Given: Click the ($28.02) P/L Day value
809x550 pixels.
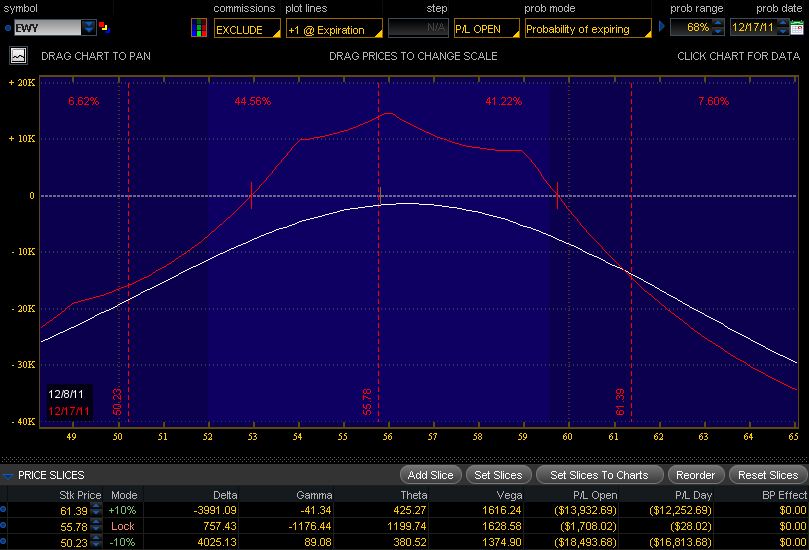Looking at the screenshot, I should (690, 526).
